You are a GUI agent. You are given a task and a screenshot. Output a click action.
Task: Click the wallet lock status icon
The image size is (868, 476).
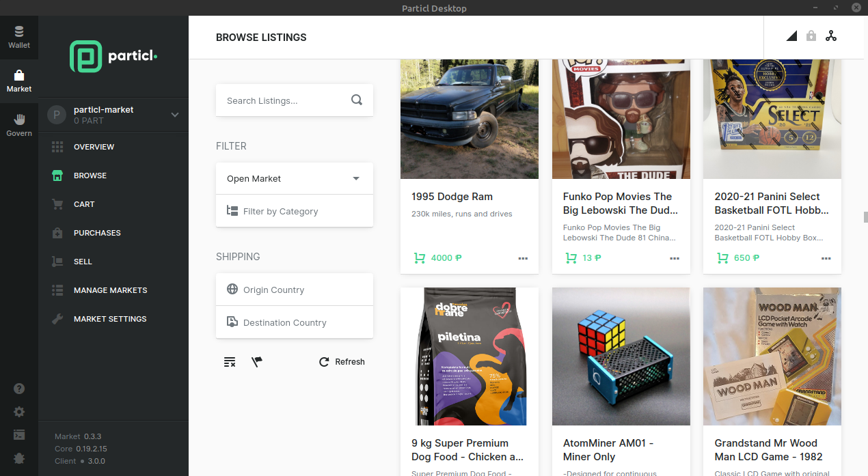click(811, 36)
